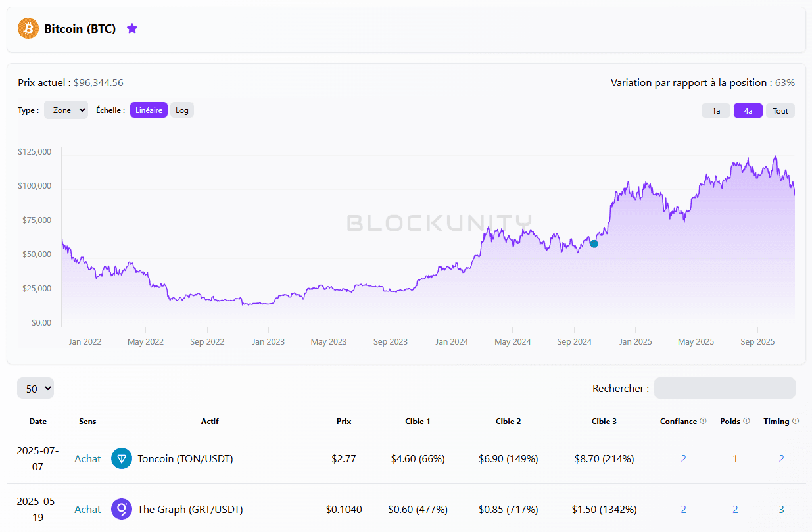This screenshot has width=812, height=532.
Task: Click the $1.50 (1342%) target cell
Action: click(604, 509)
